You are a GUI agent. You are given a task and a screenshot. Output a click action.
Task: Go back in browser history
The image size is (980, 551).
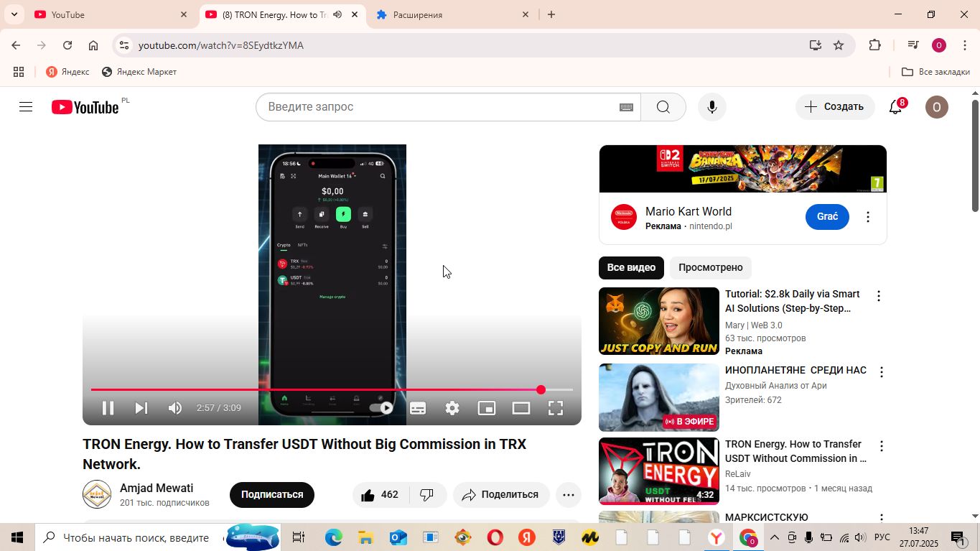click(x=16, y=45)
